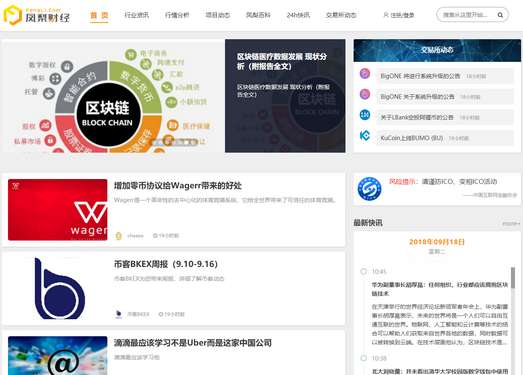Focus the header search input field
Viewport: 523px width, 375px height.
pyautogui.click(x=467, y=15)
